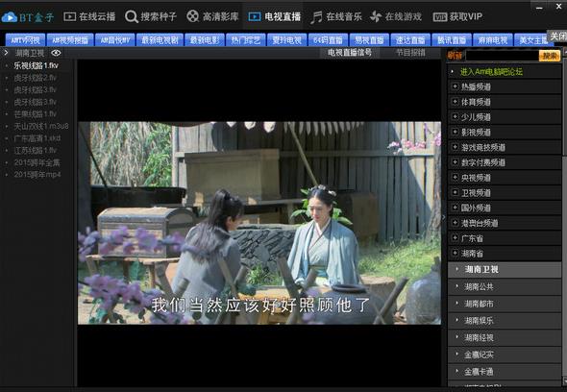Expand the 数字付费频道 category
Image resolution: width=567 pixels, height=392 pixels.
[505, 162]
